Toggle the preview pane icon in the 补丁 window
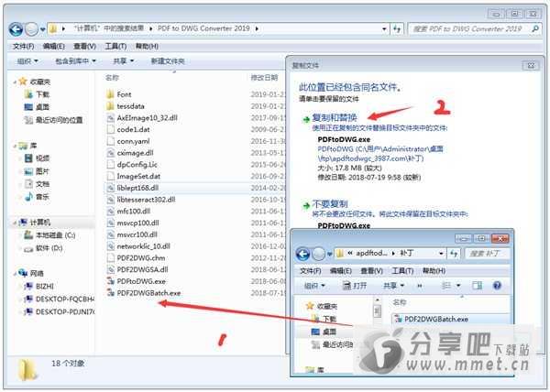 point(477,286)
